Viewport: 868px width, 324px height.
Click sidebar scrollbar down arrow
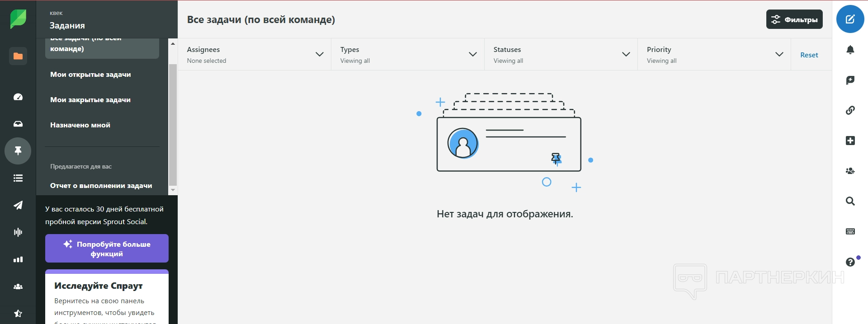point(173,190)
